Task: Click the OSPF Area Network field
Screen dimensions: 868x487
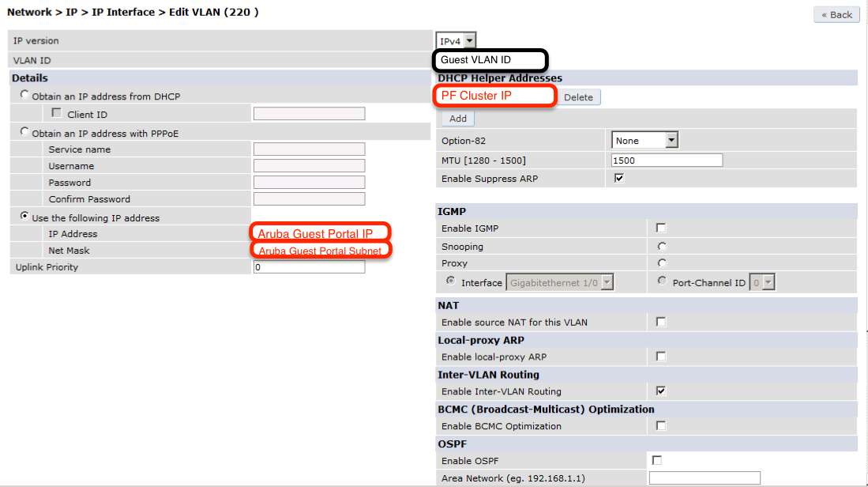Action: [704, 478]
